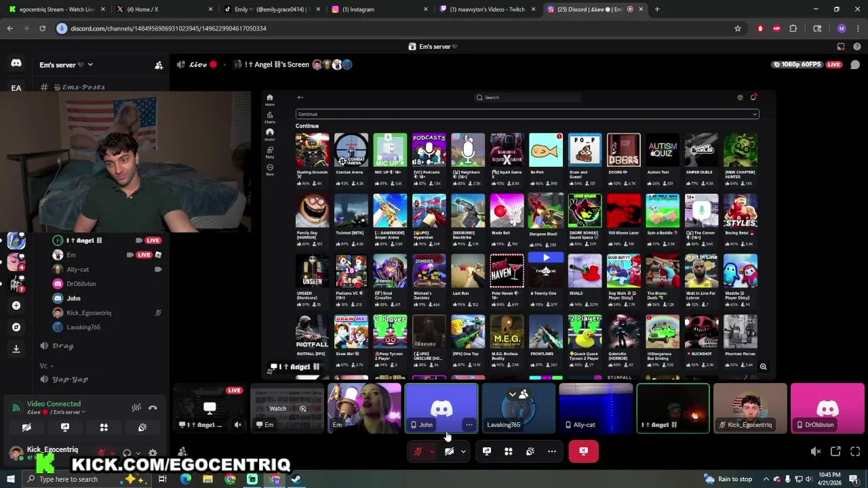This screenshot has height=488, width=868.
Task: Unmute microphone in the user panel
Action: click(x=102, y=453)
